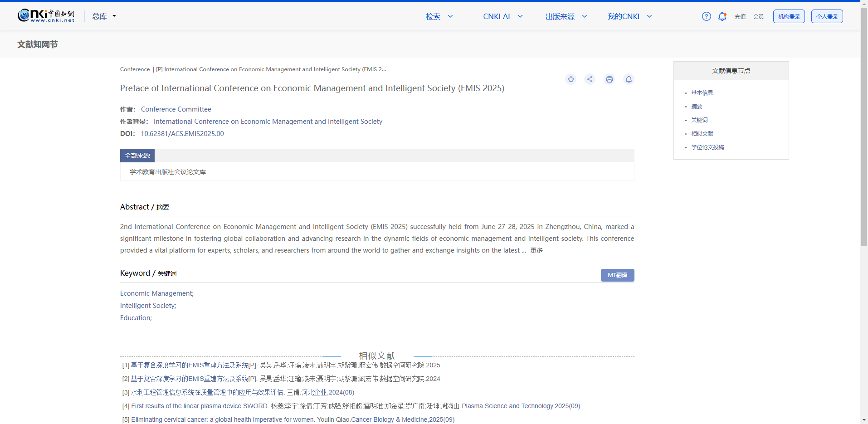Expand abstract with 更多 link
The height and width of the screenshot is (424, 868).
pyautogui.click(x=536, y=250)
